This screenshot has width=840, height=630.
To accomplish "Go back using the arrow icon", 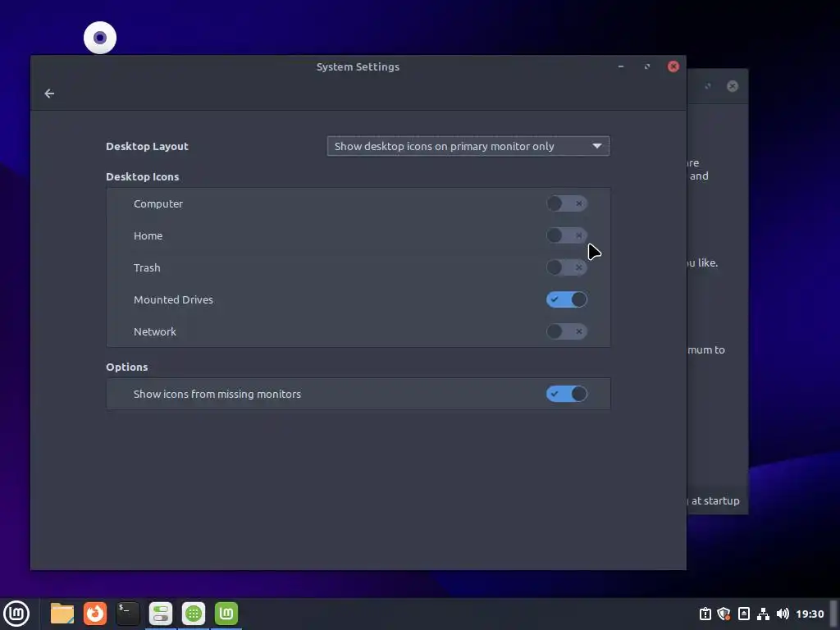I will point(49,94).
